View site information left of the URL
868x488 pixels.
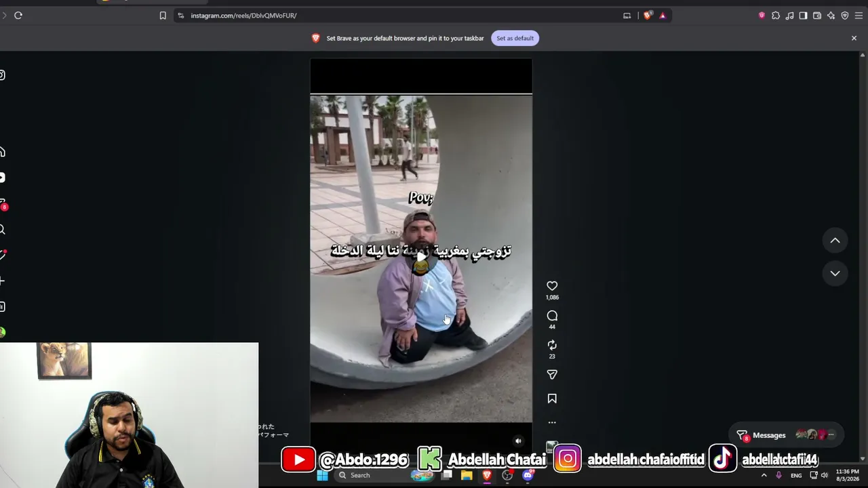(x=180, y=16)
